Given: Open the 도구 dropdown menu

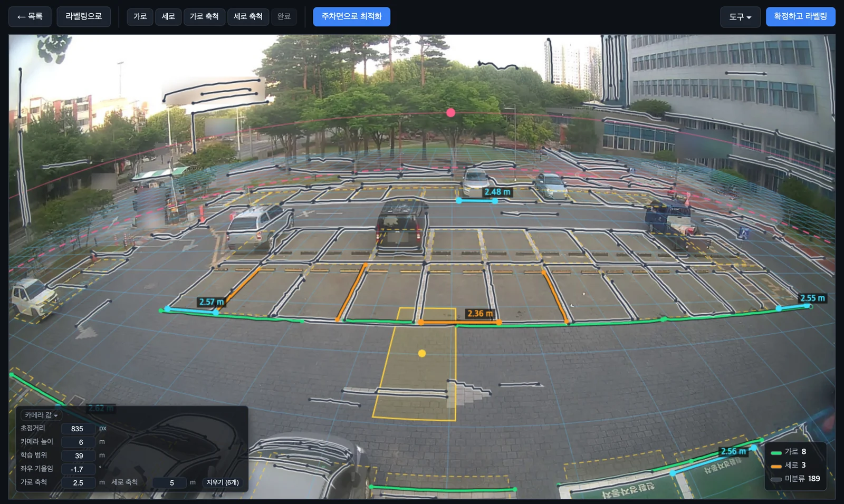Looking at the screenshot, I should pyautogui.click(x=740, y=17).
